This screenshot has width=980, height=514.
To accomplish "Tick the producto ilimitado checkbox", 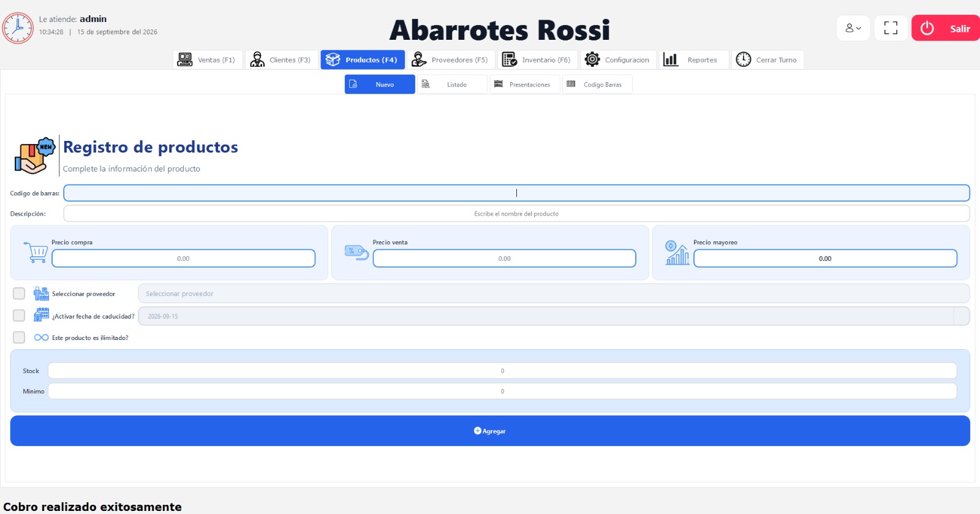I will coord(19,338).
